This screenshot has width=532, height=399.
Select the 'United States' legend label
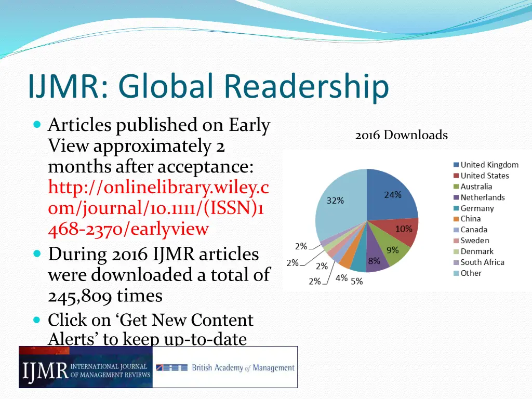pos(485,176)
